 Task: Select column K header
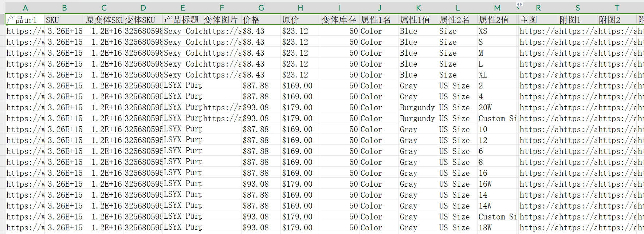pos(419,8)
